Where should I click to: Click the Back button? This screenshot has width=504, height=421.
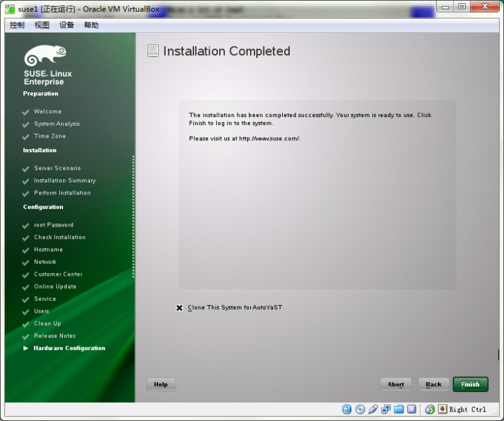(433, 384)
